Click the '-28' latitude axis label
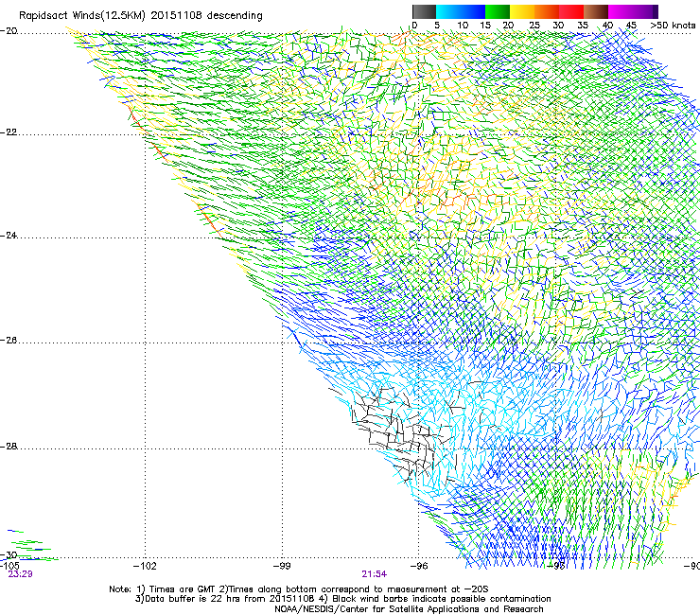The width and height of the screenshot is (700, 615). [x=9, y=447]
